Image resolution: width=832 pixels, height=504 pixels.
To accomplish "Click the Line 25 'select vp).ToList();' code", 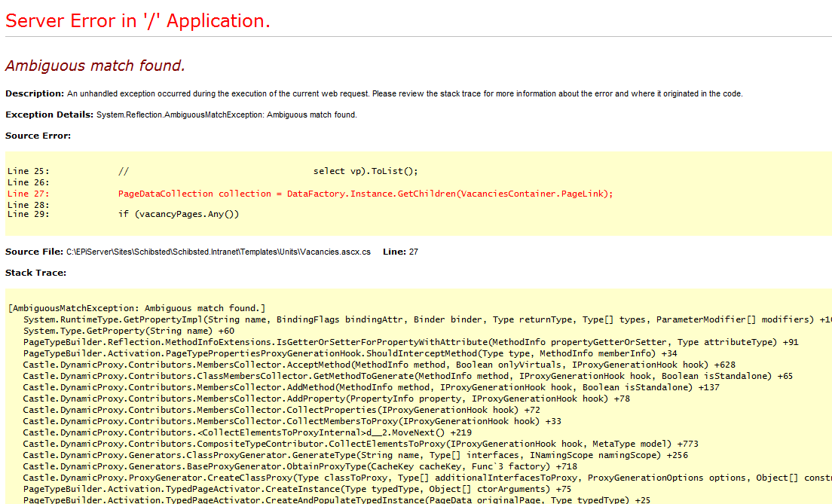I will tap(365, 171).
